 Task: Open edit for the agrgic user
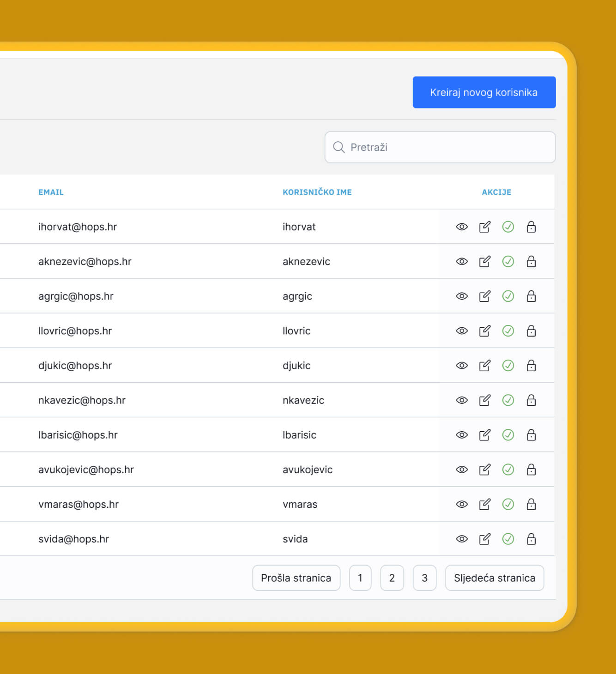485,296
